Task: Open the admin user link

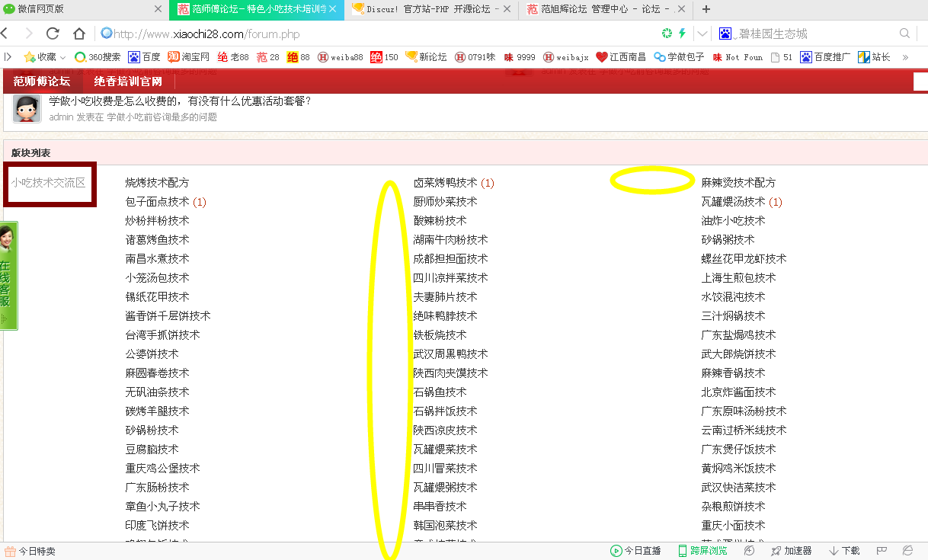Action: [61, 117]
